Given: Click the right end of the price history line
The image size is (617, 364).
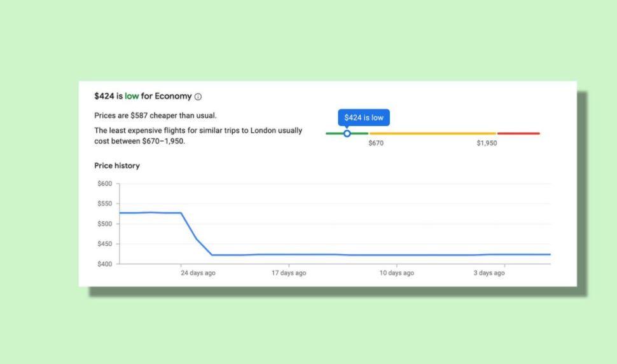Looking at the screenshot, I should point(550,254).
